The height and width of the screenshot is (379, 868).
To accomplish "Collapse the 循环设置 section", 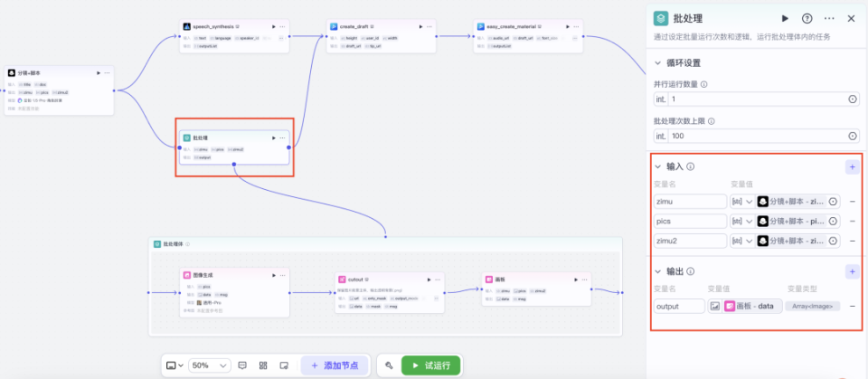I will (657, 63).
